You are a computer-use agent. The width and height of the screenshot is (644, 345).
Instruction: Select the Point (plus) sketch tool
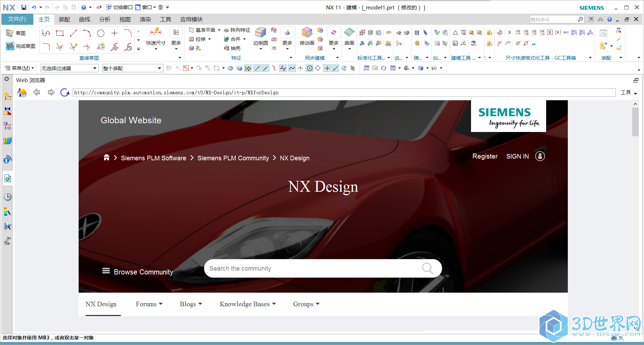tap(114, 33)
